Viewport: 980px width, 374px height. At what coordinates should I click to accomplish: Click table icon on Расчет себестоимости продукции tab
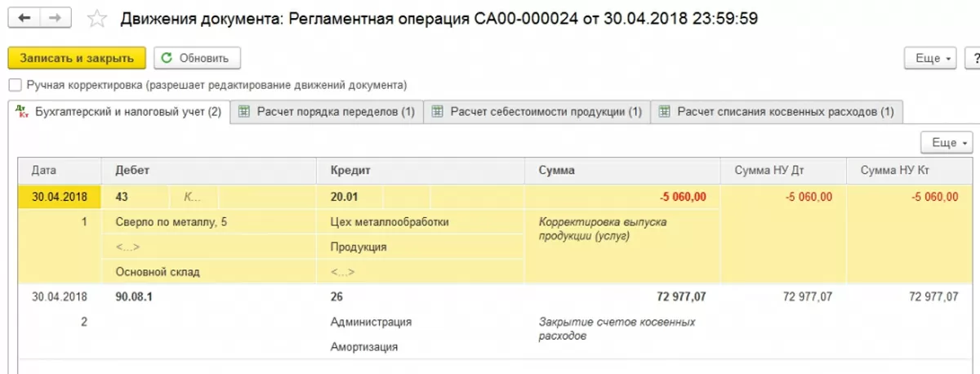pyautogui.click(x=437, y=112)
